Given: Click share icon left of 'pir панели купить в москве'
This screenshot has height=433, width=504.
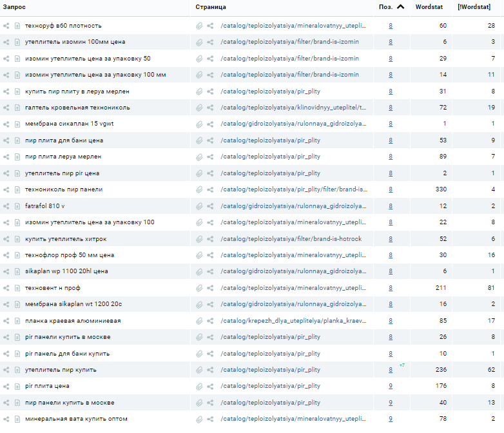Looking at the screenshot, I should pyautogui.click(x=6, y=337).
